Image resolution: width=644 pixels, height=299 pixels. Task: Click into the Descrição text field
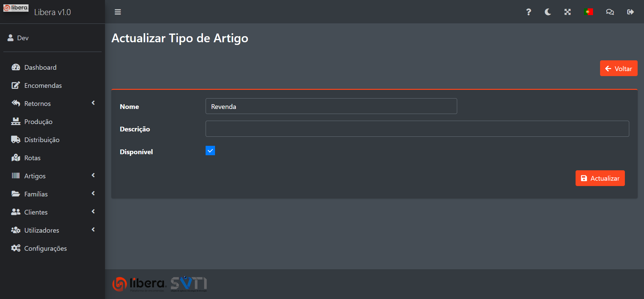tap(417, 129)
